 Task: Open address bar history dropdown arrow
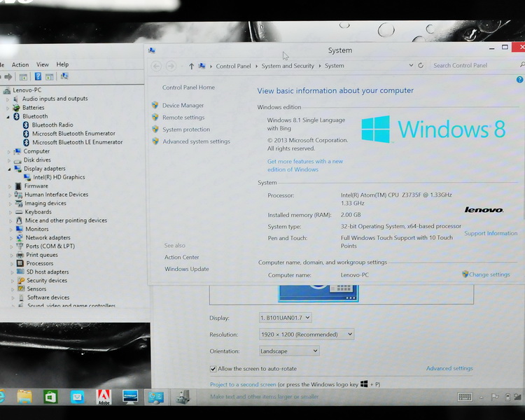pyautogui.click(x=411, y=65)
